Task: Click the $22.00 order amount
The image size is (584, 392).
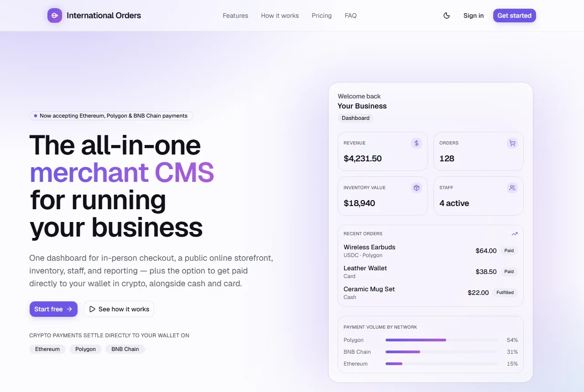Action: (478, 293)
